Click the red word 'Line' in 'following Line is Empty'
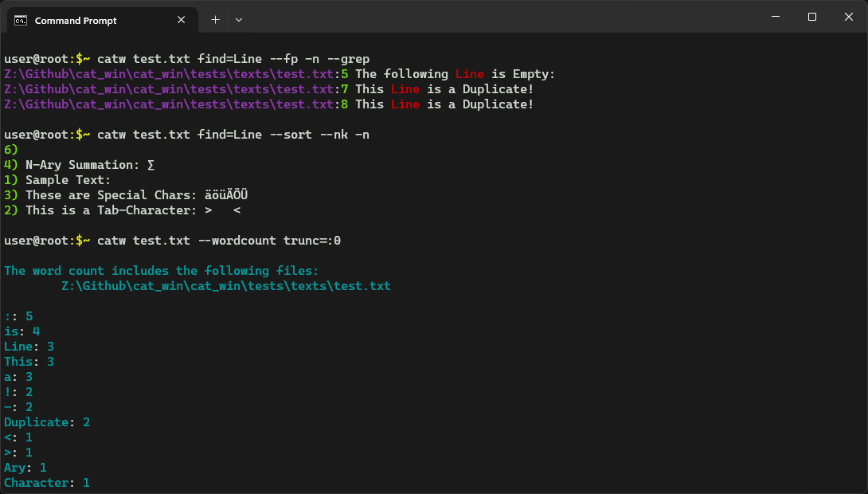The width and height of the screenshot is (868, 494). (469, 74)
